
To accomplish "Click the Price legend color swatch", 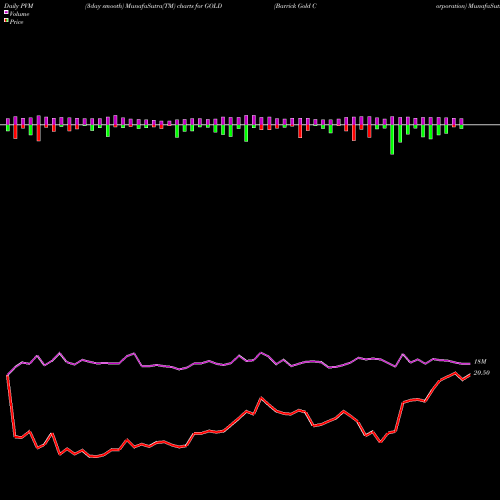I will (6, 21).
